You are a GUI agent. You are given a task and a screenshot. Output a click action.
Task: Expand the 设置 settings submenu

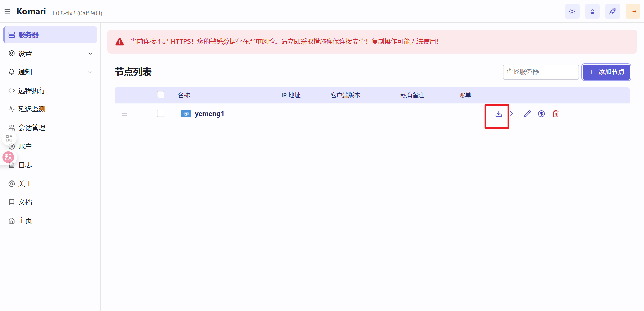point(50,54)
